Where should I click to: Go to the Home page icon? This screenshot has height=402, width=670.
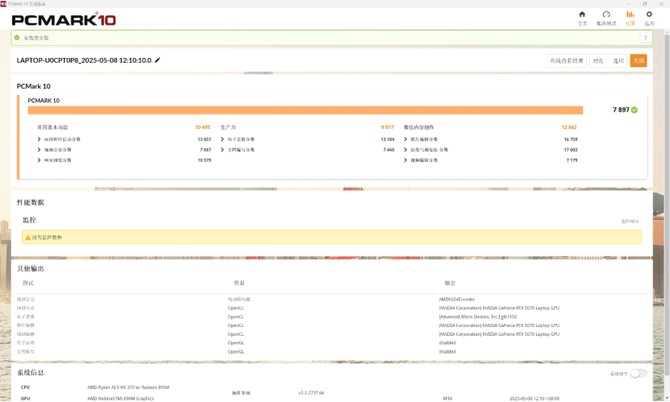582,15
